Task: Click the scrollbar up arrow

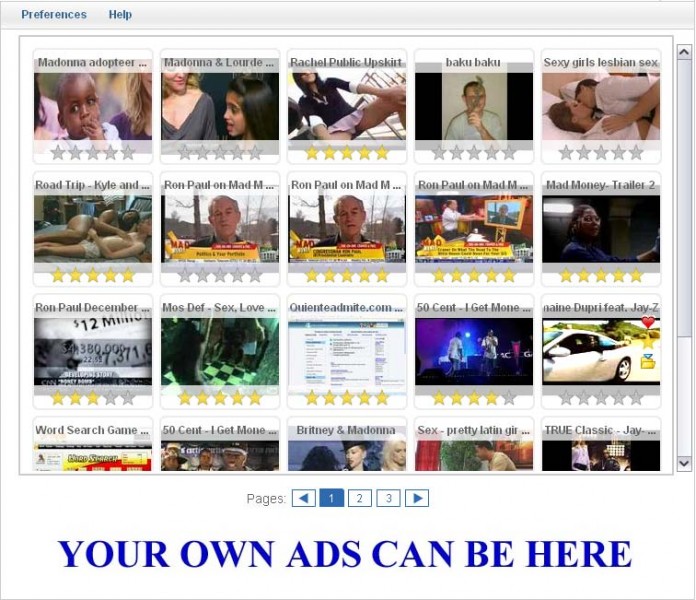Action: [x=684, y=52]
